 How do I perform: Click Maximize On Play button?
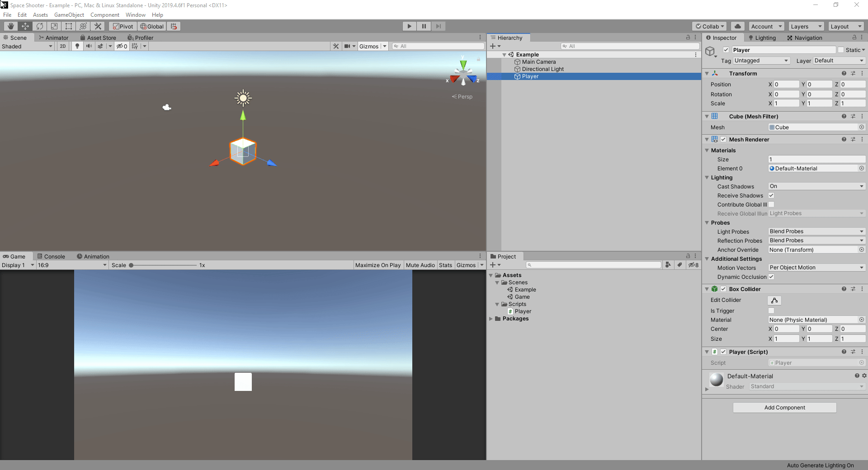pos(378,265)
